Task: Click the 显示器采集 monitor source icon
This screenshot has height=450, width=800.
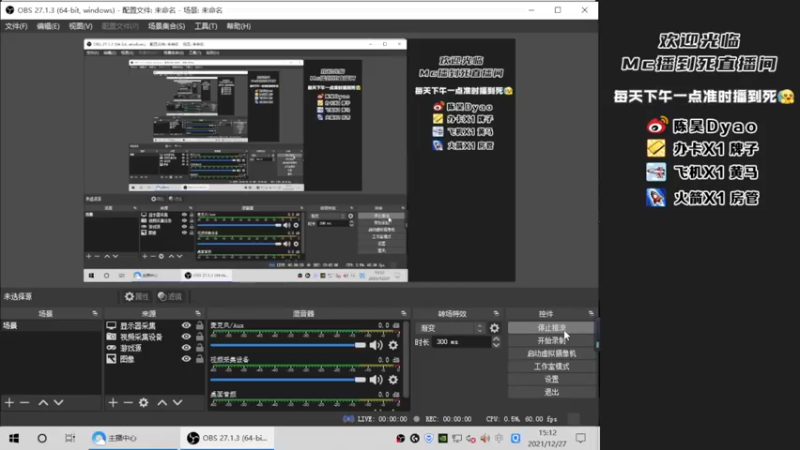Action: [111, 326]
